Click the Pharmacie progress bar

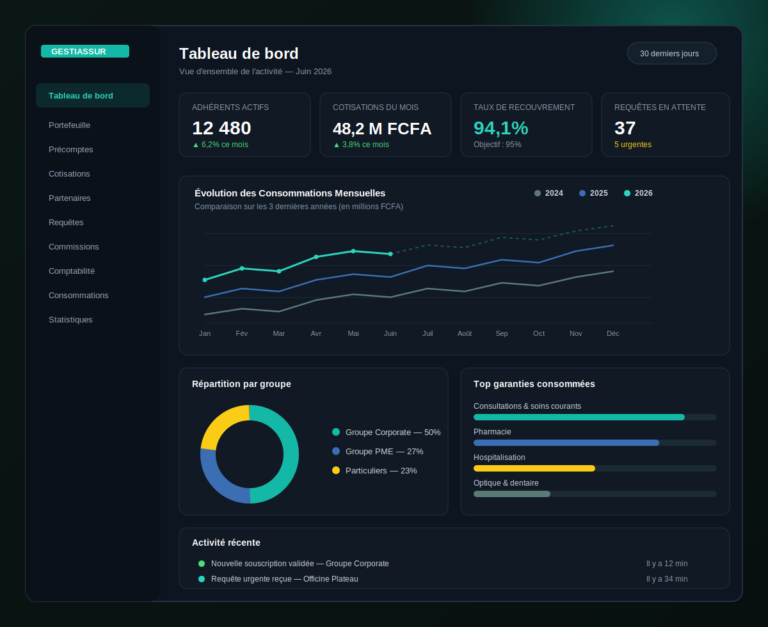tap(595, 443)
